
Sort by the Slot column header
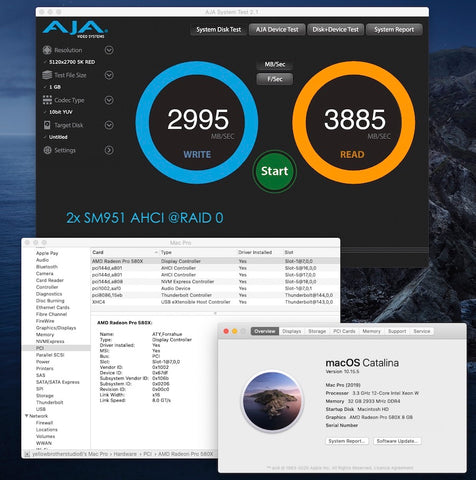[311, 252]
